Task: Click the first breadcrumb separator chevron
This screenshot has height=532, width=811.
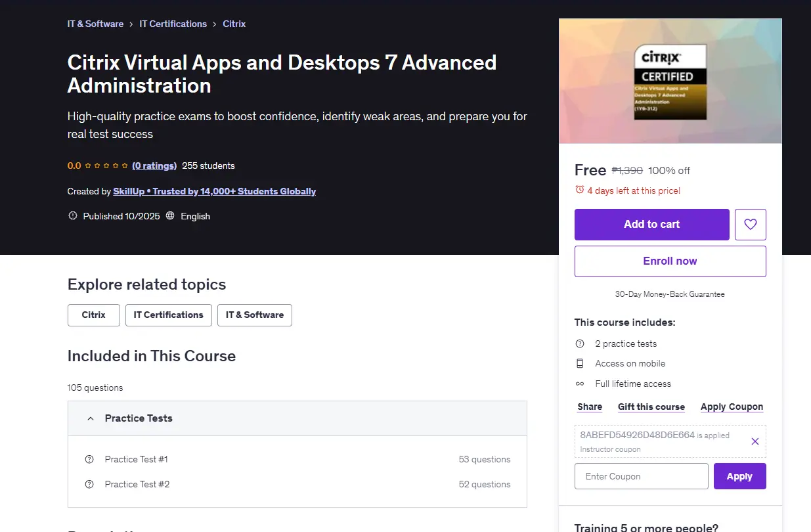Action: coord(131,24)
